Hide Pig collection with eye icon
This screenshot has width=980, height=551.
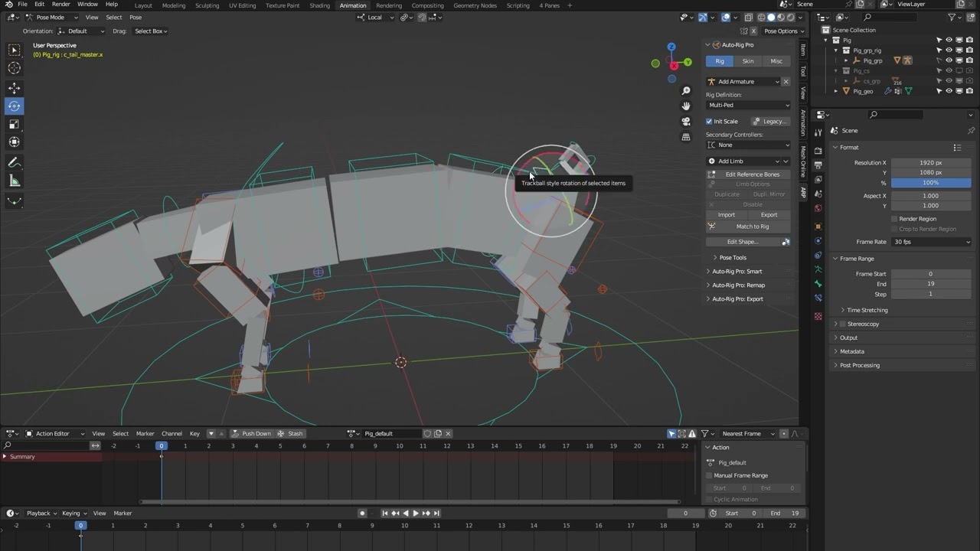pyautogui.click(x=949, y=41)
